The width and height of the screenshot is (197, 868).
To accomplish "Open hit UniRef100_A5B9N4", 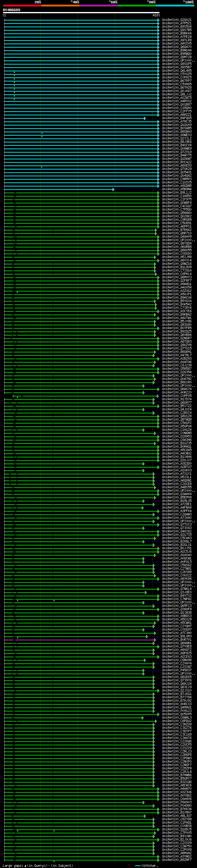I will pos(176,189).
